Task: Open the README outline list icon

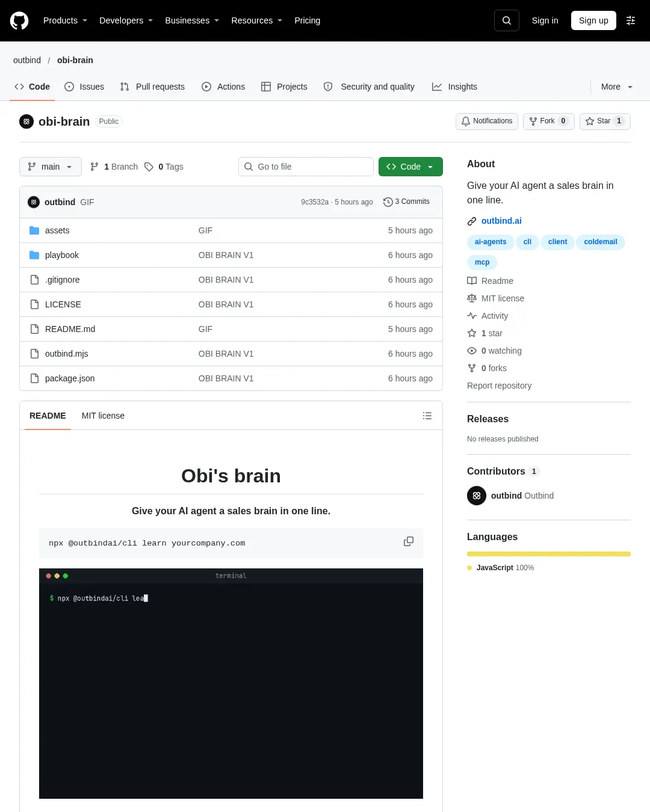Action: [427, 416]
